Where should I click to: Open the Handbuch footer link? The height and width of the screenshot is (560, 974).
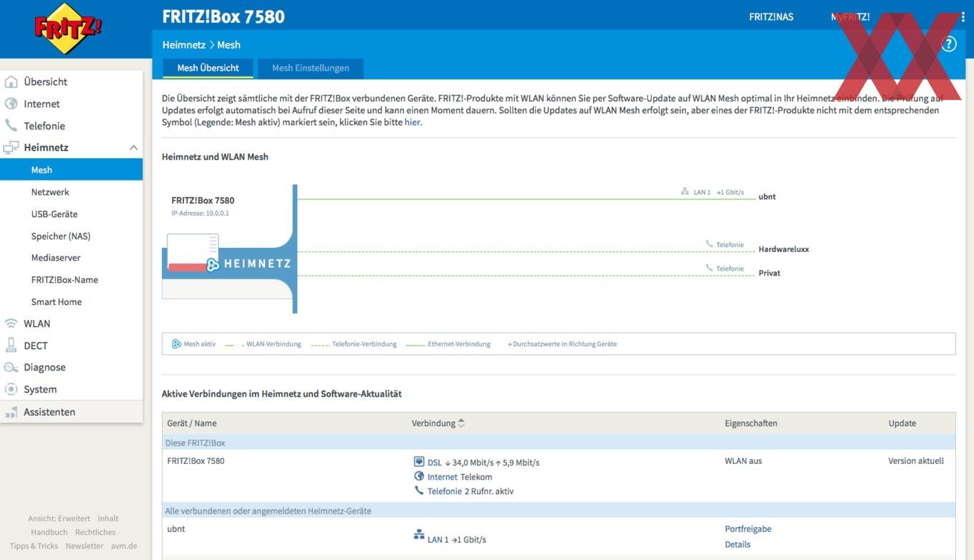pyautogui.click(x=49, y=532)
